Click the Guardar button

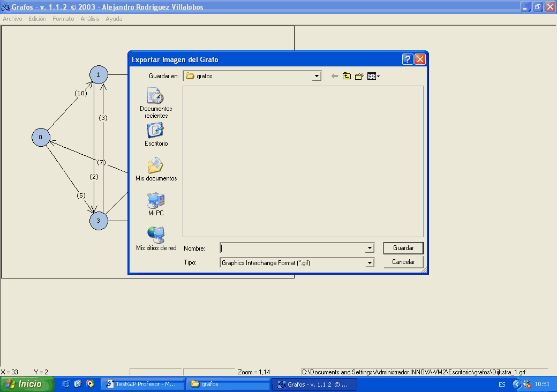[403, 248]
